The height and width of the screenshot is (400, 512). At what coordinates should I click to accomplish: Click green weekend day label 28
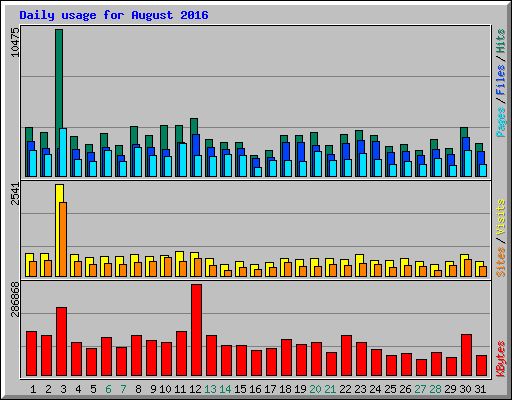[x=435, y=389]
